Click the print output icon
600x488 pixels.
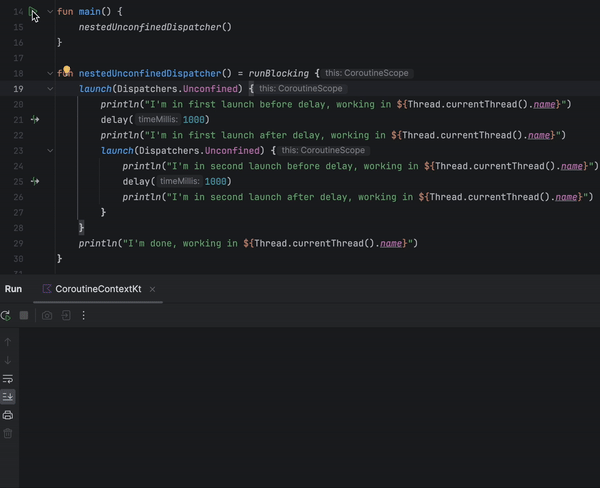click(8, 415)
